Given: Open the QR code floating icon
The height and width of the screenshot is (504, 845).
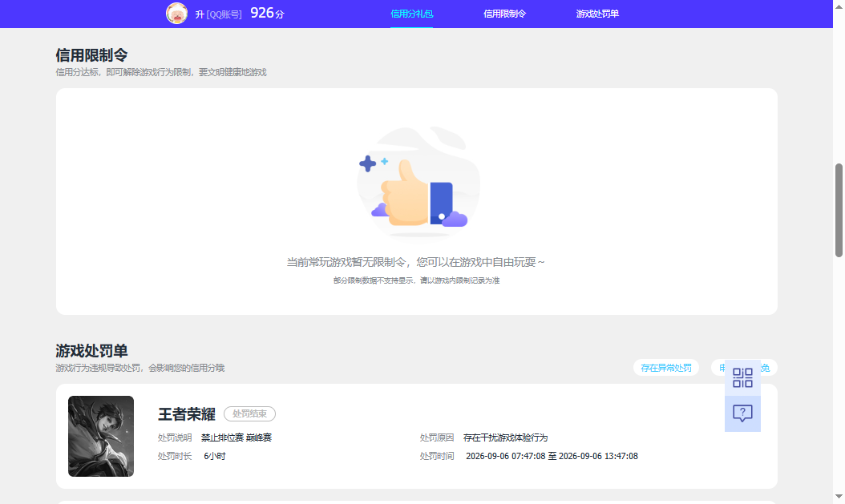Looking at the screenshot, I should click(742, 378).
